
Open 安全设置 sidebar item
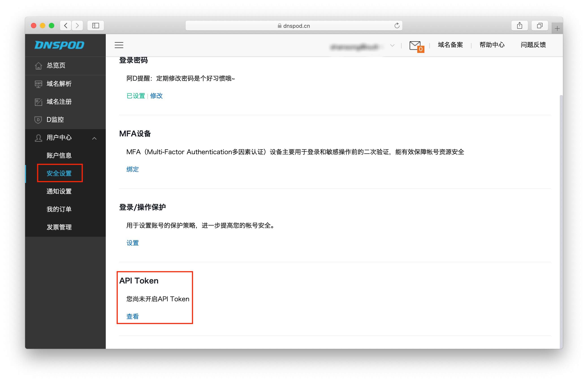point(59,173)
